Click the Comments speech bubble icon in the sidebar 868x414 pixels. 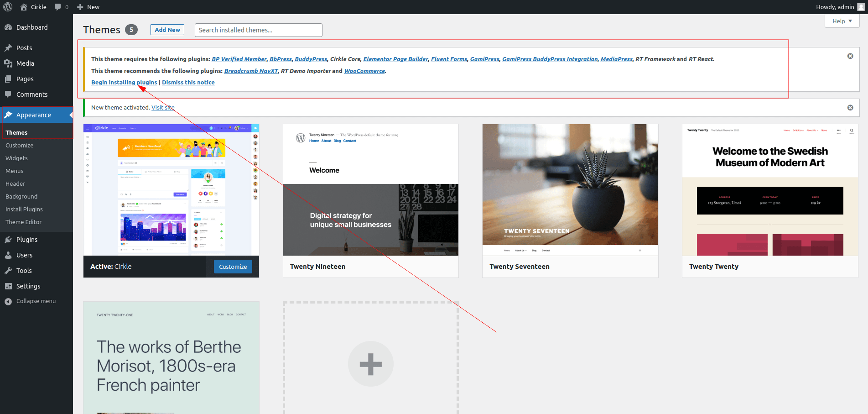(x=8, y=94)
